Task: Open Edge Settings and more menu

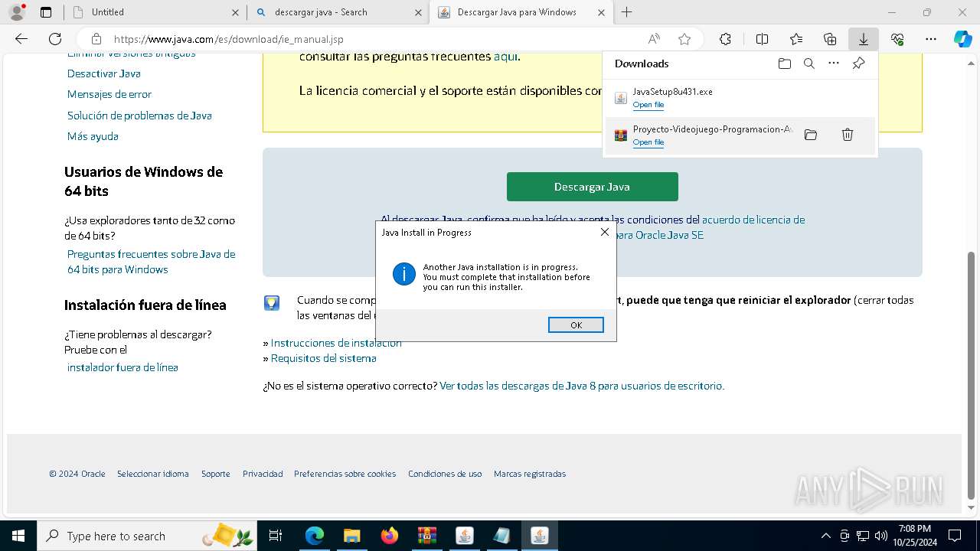Action: pos(931,39)
